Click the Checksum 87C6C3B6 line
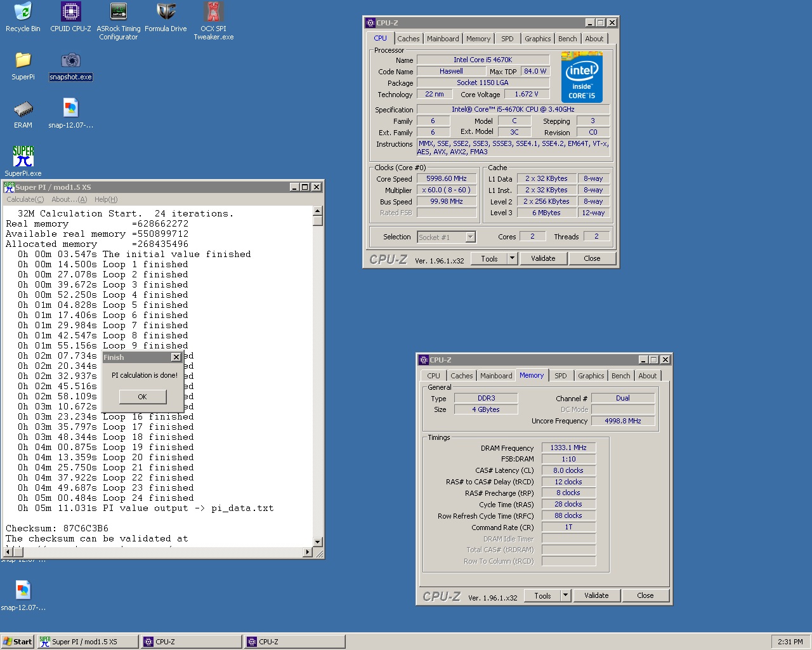 tap(57, 528)
